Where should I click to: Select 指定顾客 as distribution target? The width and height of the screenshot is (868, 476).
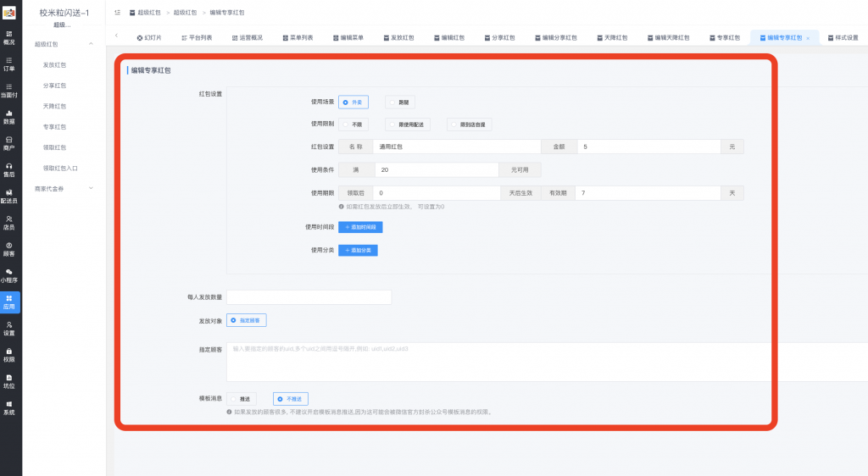click(247, 320)
